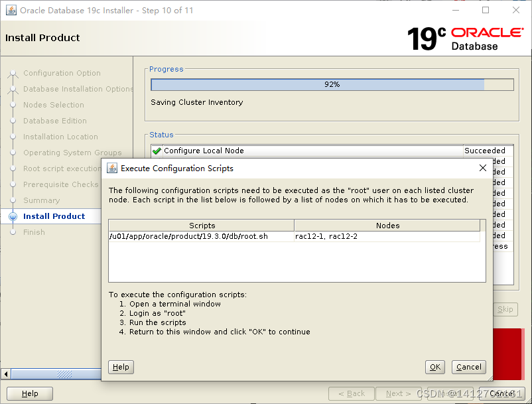Maximize the Oracle installer window
This screenshot has height=404, width=532.
point(486,10)
